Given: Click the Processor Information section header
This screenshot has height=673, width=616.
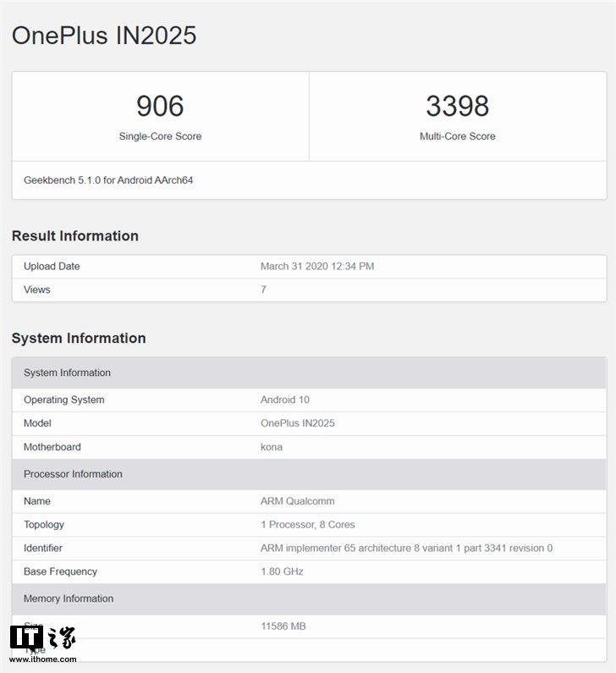Looking at the screenshot, I should click(74, 474).
